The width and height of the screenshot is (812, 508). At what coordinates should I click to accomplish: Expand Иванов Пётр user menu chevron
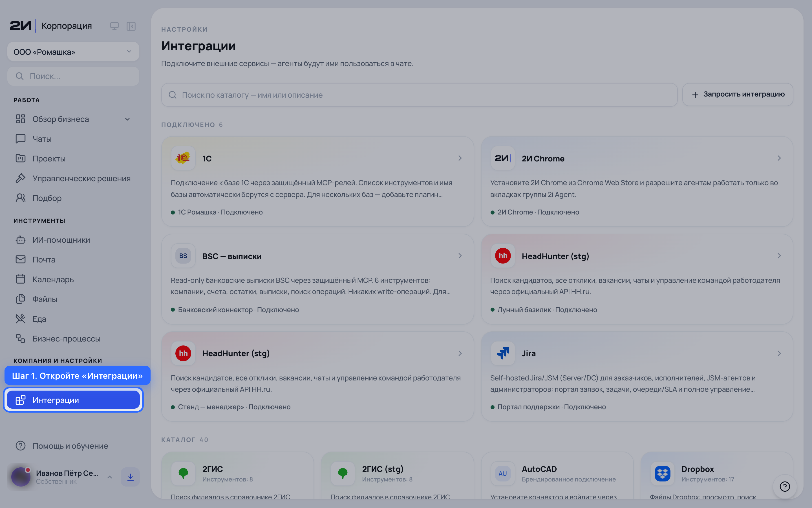110,477
